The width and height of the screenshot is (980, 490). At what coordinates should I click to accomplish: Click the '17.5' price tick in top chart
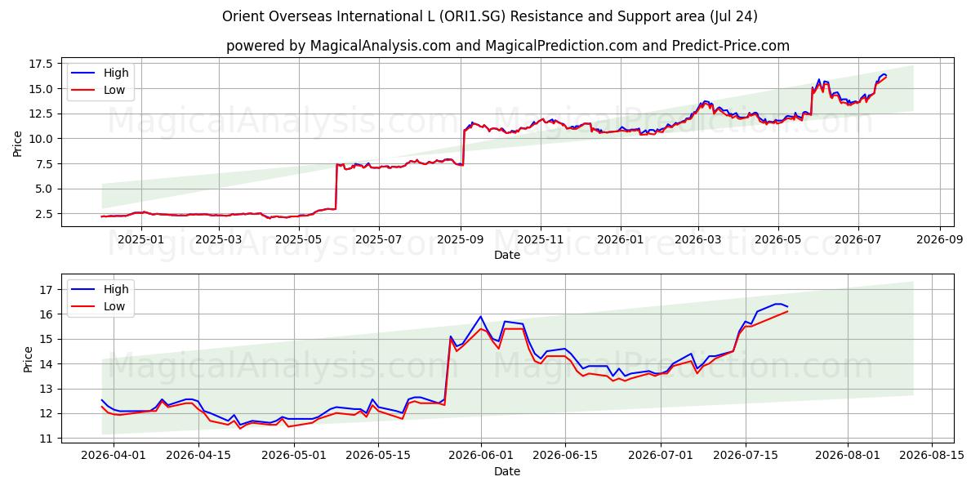(42, 64)
